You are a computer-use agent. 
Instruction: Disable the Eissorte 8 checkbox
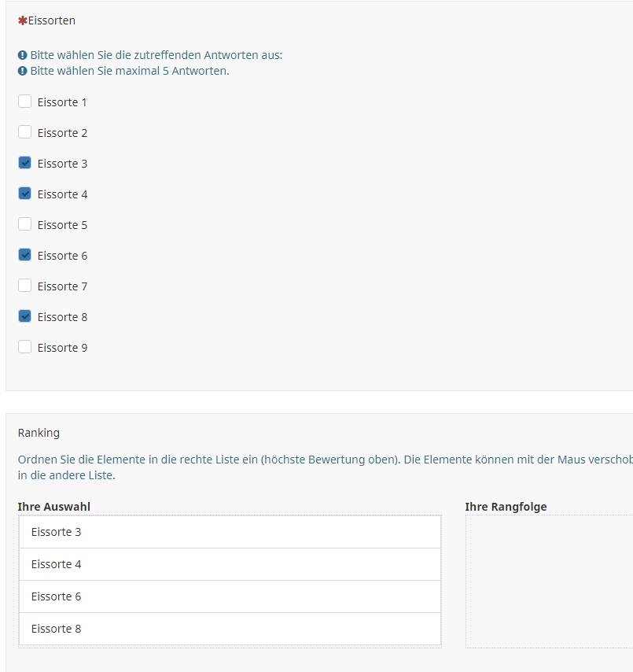tap(25, 316)
